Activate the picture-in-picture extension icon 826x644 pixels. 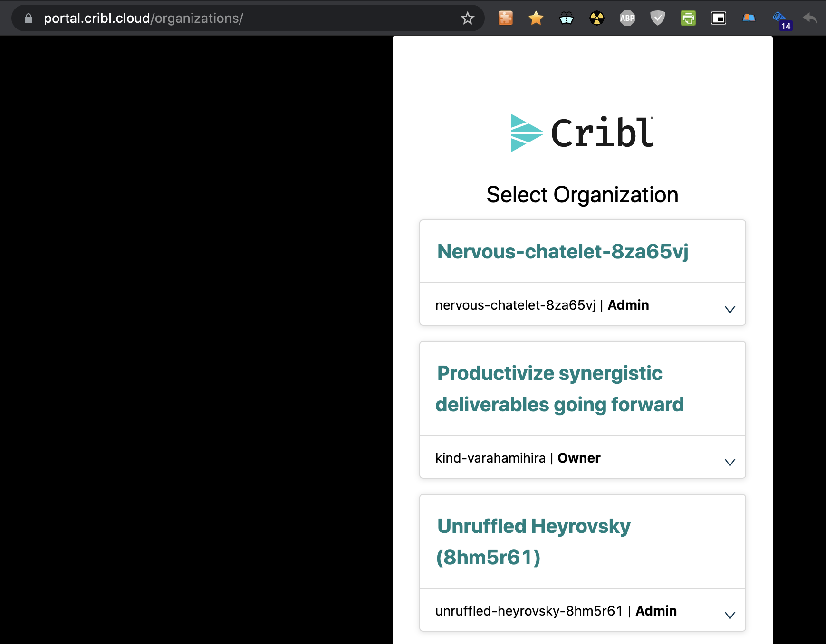coord(718,18)
